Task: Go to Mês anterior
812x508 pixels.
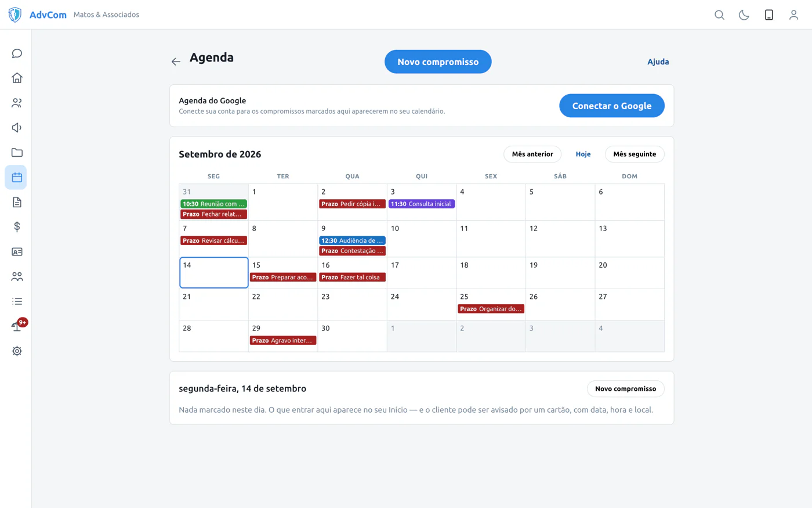Action: tap(532, 154)
